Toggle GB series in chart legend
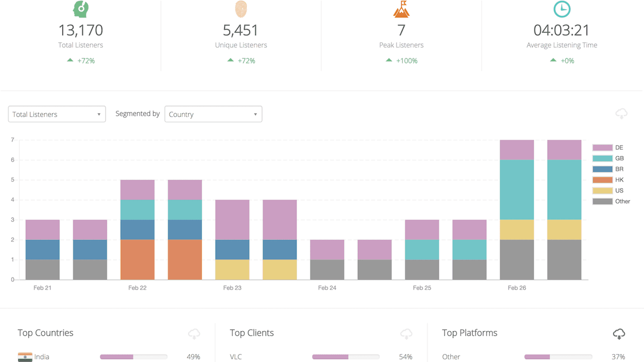644x362 pixels. pyautogui.click(x=611, y=158)
